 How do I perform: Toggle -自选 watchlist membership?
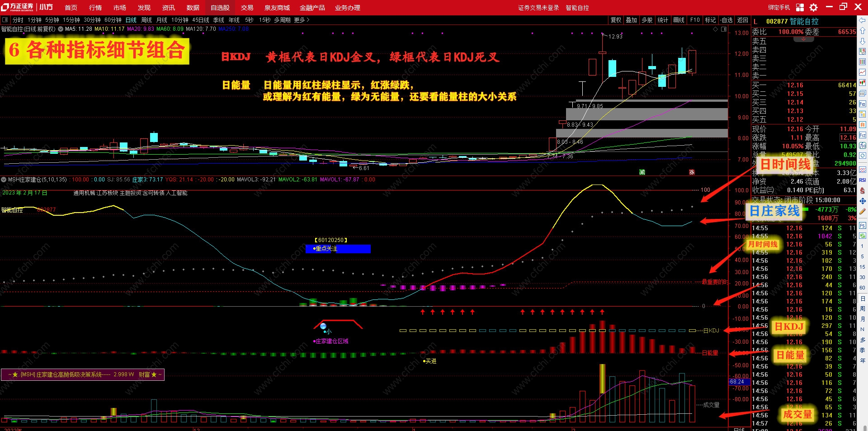(726, 20)
